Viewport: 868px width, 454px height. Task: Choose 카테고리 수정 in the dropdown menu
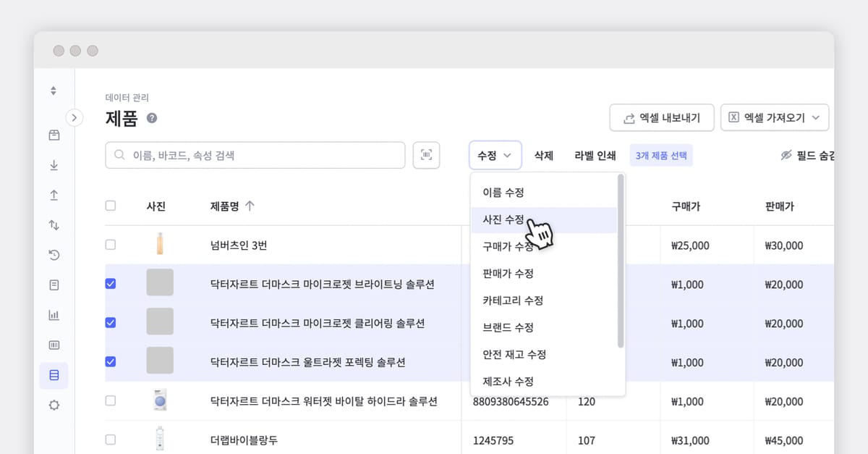tap(511, 300)
